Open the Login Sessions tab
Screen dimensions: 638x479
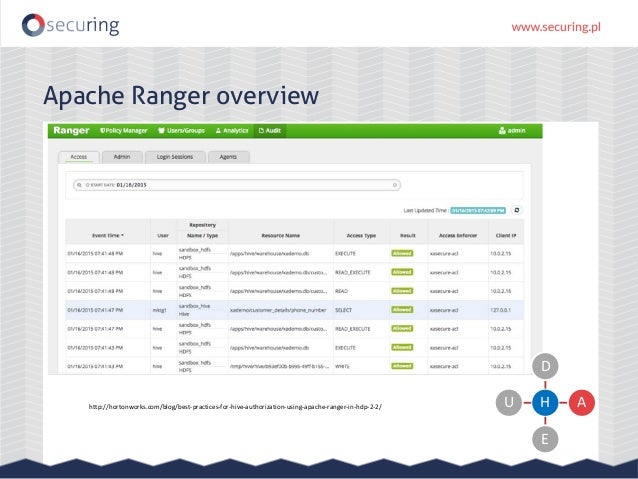[175, 157]
